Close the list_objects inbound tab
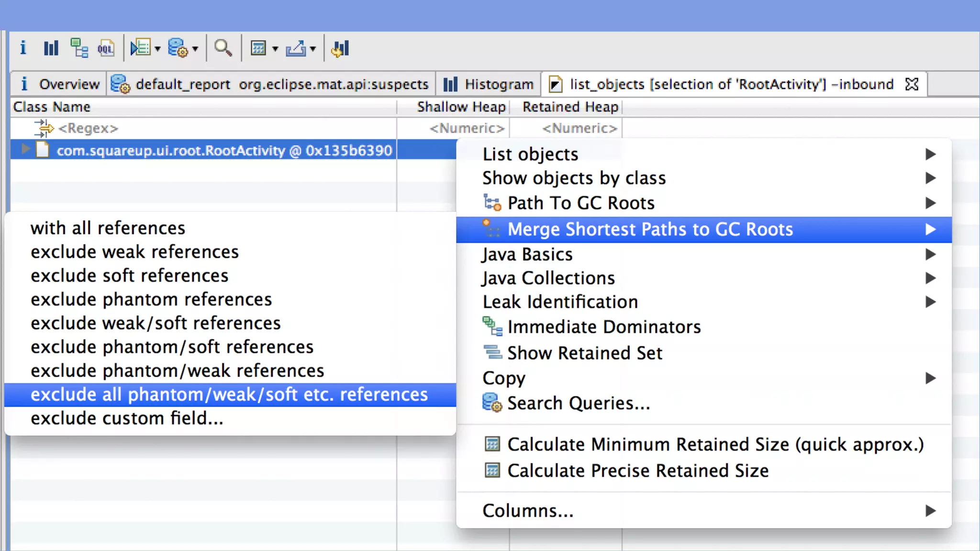Viewport: 980px width, 551px height. pyautogui.click(x=912, y=85)
